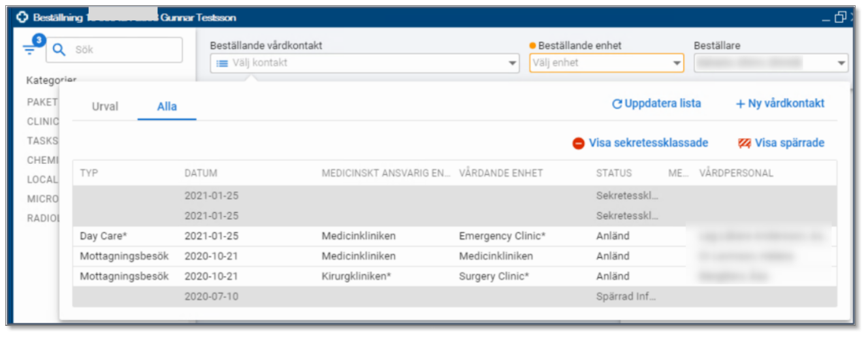Screen dimensions: 868x337
Task: Select the Alla tab
Action: coord(167,106)
